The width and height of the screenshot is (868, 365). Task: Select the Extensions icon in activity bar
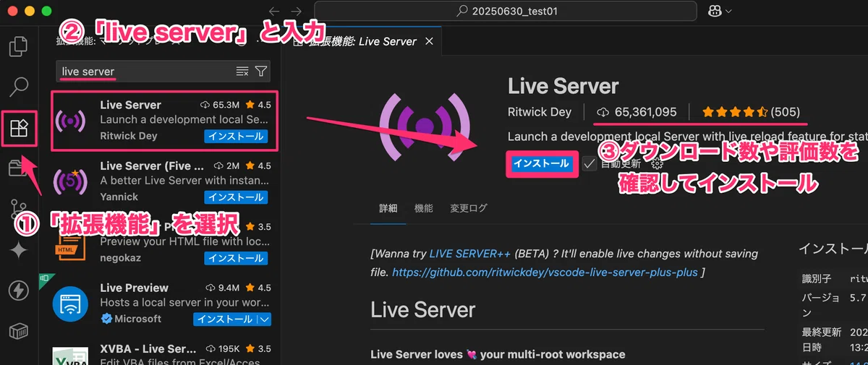point(17,129)
